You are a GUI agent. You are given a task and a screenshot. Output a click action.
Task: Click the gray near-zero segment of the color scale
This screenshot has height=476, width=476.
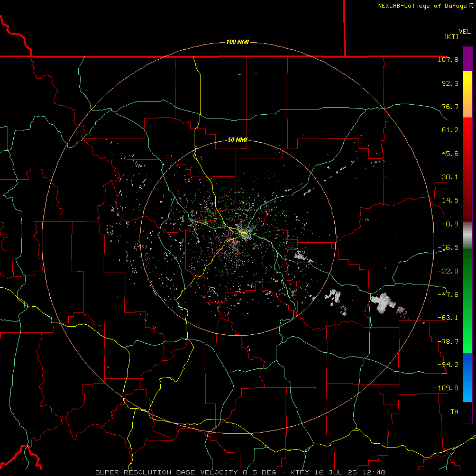click(467, 235)
